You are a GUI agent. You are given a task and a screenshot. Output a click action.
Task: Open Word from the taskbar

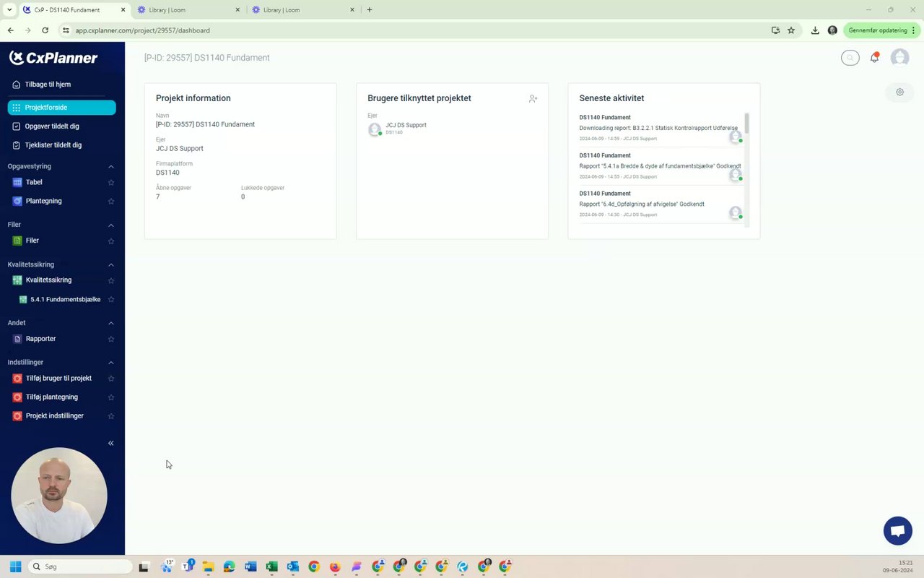(x=250, y=566)
